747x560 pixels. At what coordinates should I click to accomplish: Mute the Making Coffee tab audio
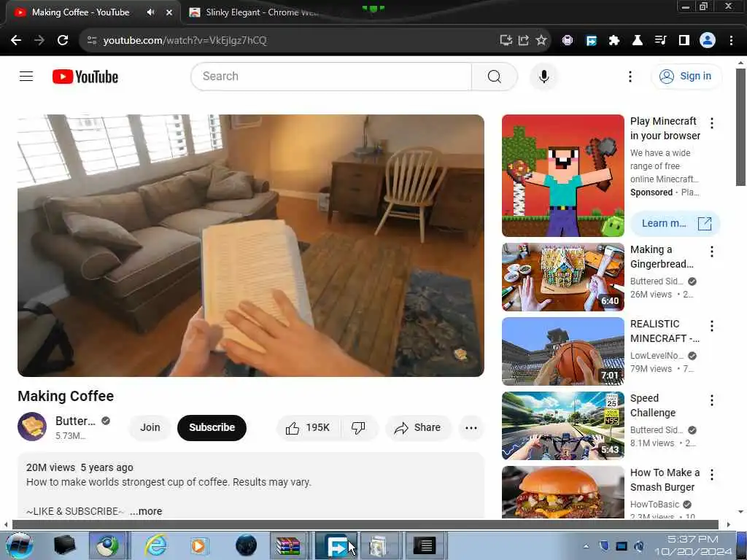point(150,12)
